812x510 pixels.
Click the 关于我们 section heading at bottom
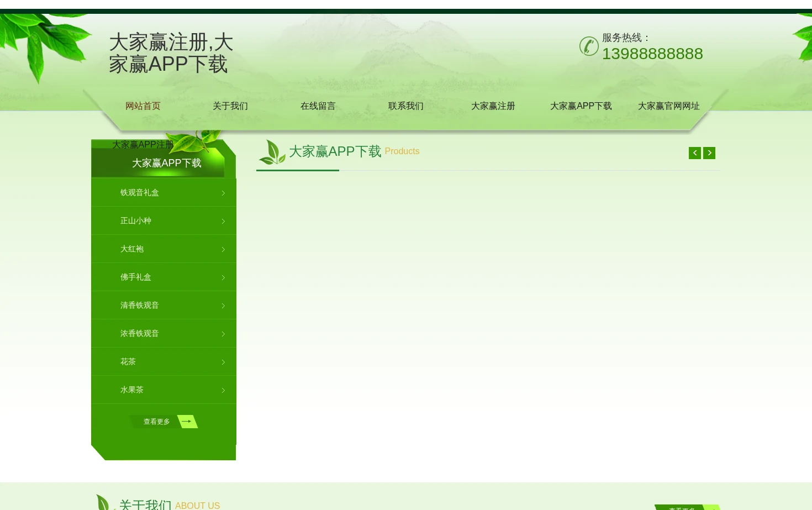coord(145,504)
